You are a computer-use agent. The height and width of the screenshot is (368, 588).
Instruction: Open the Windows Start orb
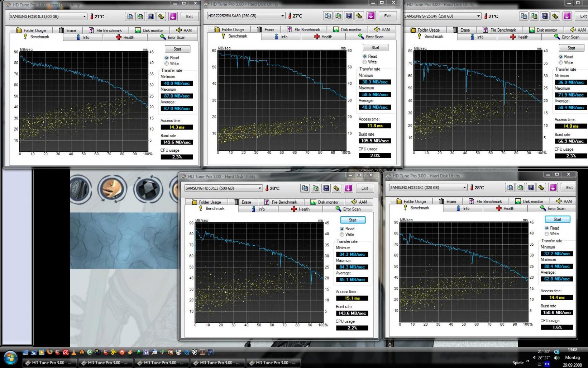coord(10,357)
